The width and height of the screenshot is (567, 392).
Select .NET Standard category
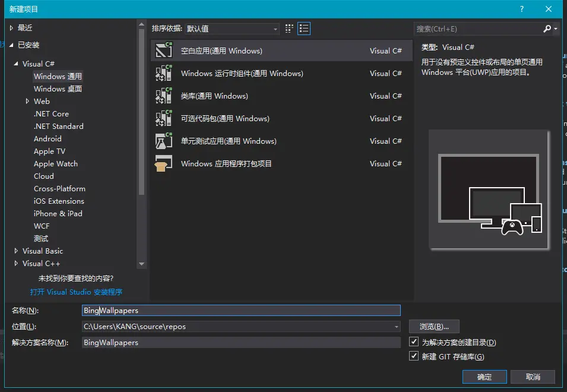tap(59, 126)
